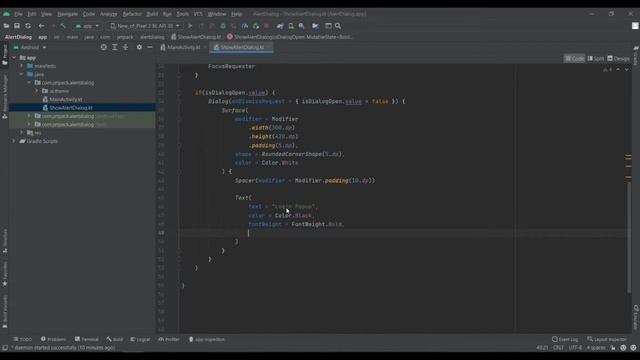Open the Android project view dropdown

[x=30, y=47]
